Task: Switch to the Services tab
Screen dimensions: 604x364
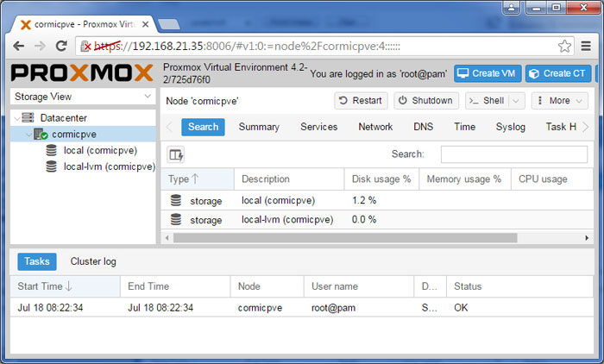Action: point(319,127)
